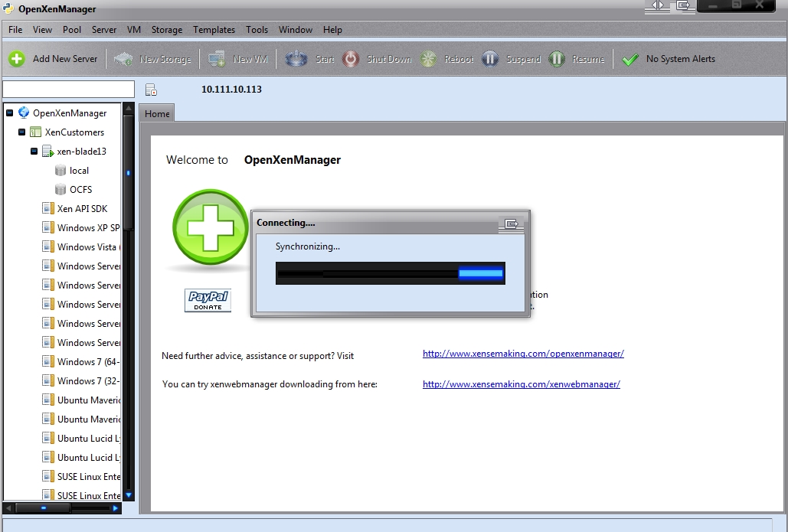Collapse the XenCustomers pool node
Image resolution: width=788 pixels, height=532 pixels.
pos(22,132)
